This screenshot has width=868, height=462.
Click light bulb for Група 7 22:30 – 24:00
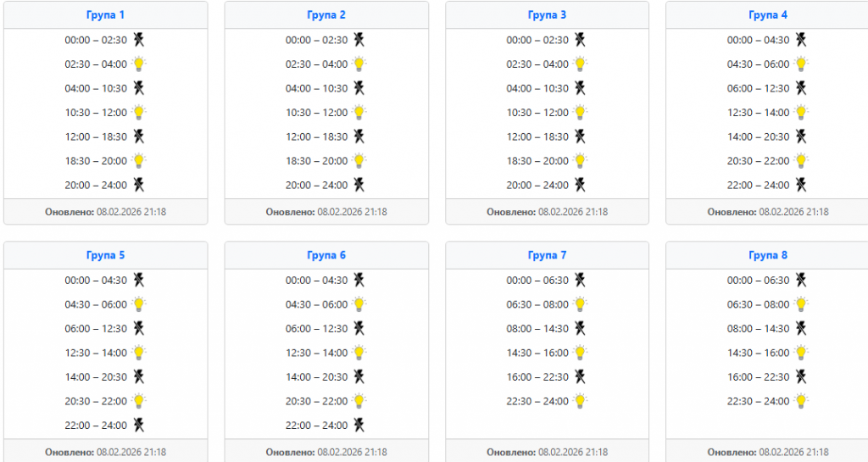(x=581, y=400)
